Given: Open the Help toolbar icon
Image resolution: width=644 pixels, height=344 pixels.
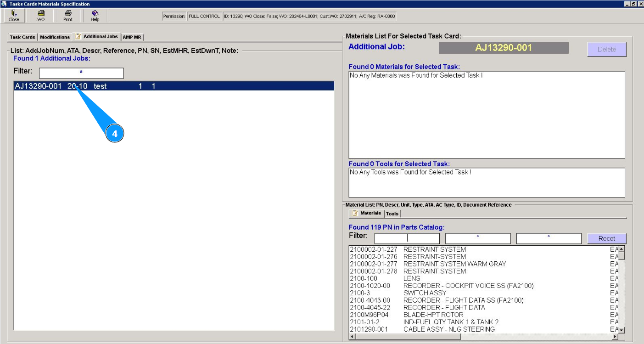Looking at the screenshot, I should 95,16.
